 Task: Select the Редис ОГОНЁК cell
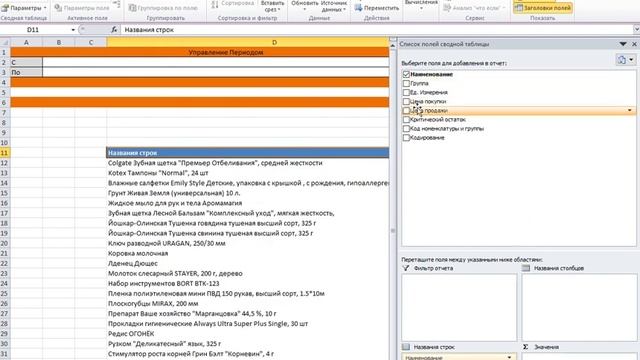point(248,333)
